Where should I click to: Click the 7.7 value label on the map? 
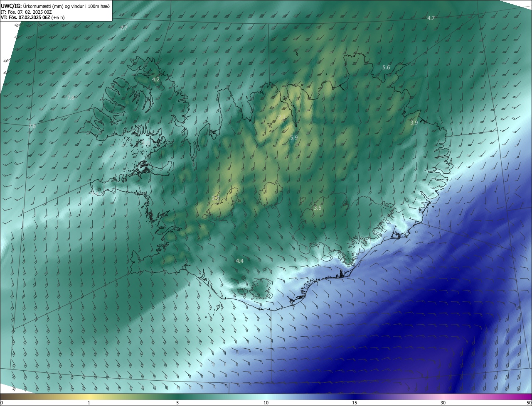pyautogui.click(x=124, y=28)
